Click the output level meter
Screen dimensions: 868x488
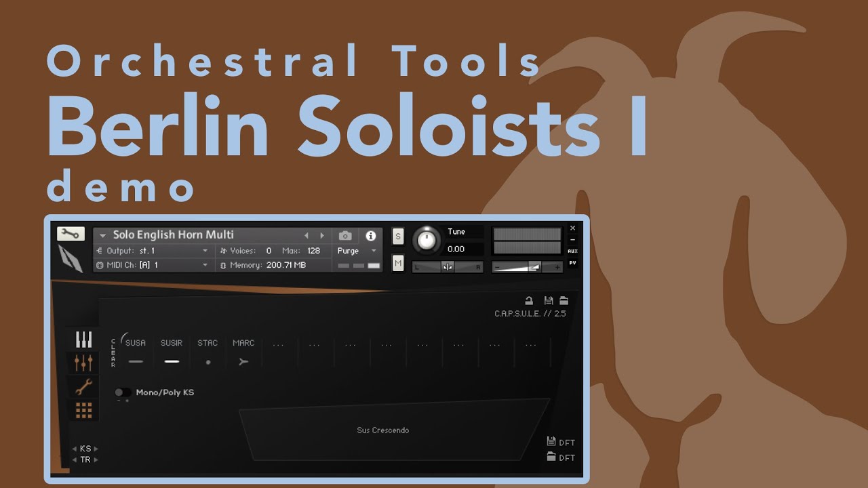527,241
